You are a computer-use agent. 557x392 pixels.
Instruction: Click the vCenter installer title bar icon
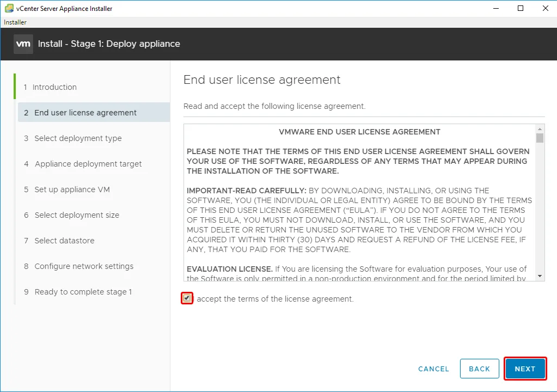coord(9,8)
